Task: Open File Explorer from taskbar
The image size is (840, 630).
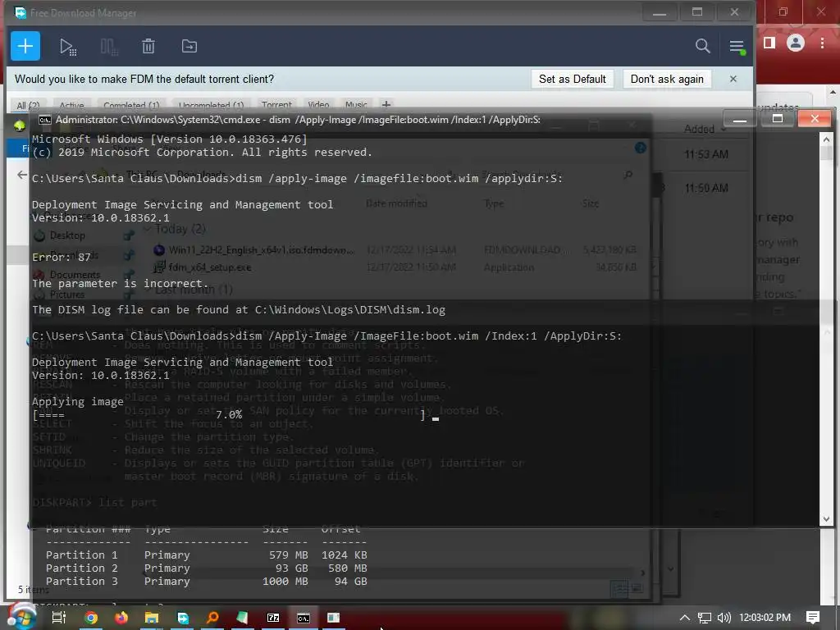Action: click(x=152, y=618)
